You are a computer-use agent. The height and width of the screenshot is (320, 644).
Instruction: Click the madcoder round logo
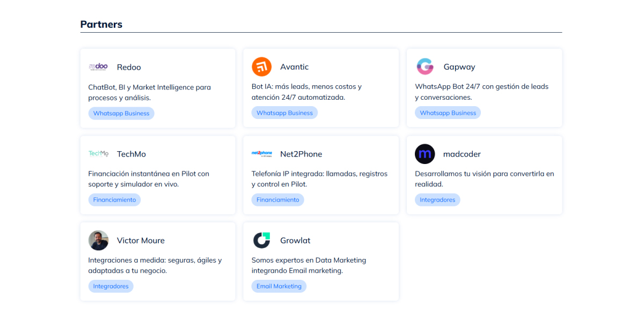425,154
